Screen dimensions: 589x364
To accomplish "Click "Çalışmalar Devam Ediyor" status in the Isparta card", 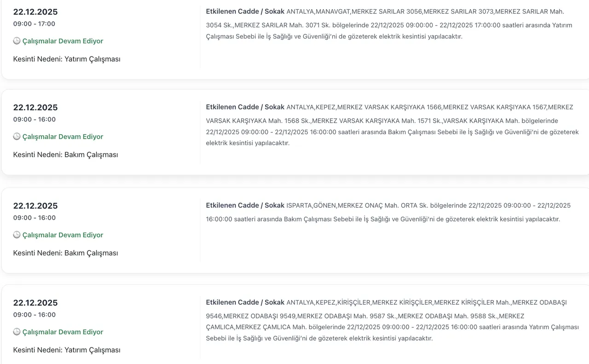I will coord(63,235).
